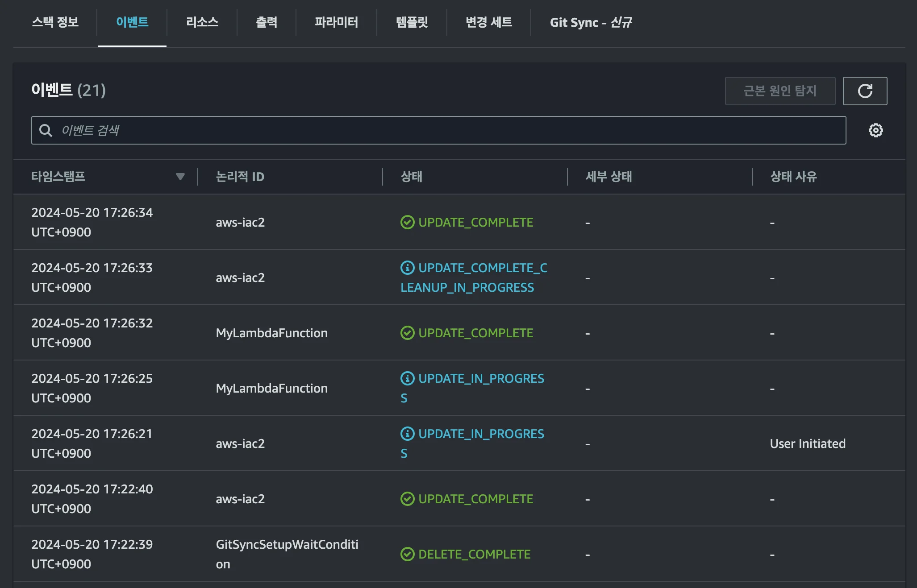This screenshot has height=588, width=917.
Task: Click the refresh events icon
Action: click(x=865, y=91)
